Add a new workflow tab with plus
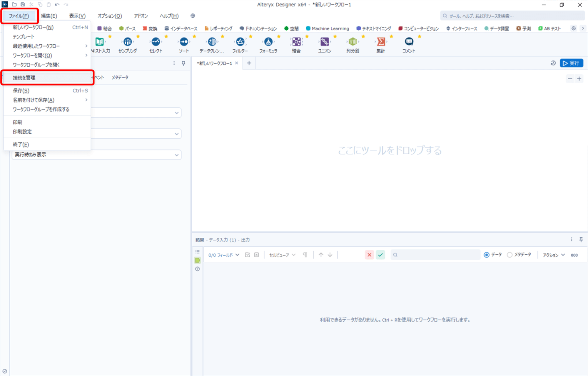The image size is (588, 376). click(x=249, y=63)
